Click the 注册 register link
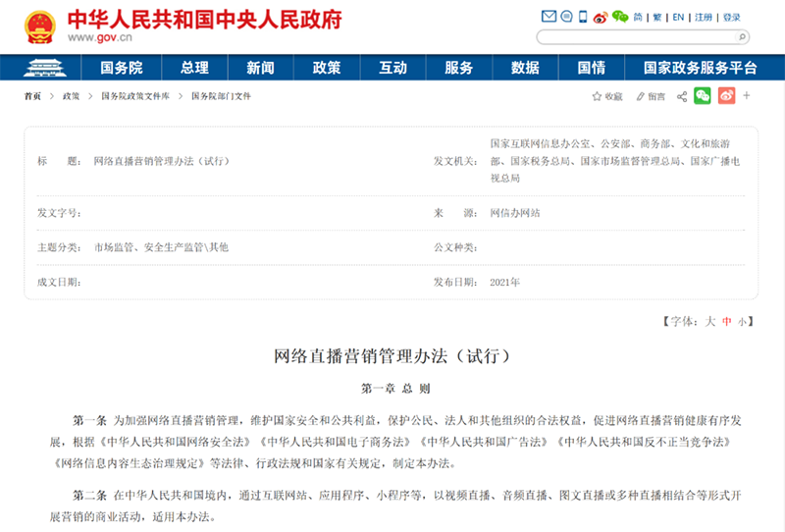The width and height of the screenshot is (785, 532). [704, 17]
